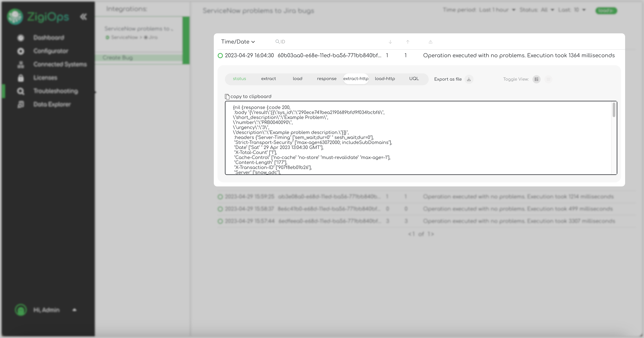Viewport: 644px width, 338px height.
Task: Click the response text area scrollbar
Action: [x=614, y=110]
